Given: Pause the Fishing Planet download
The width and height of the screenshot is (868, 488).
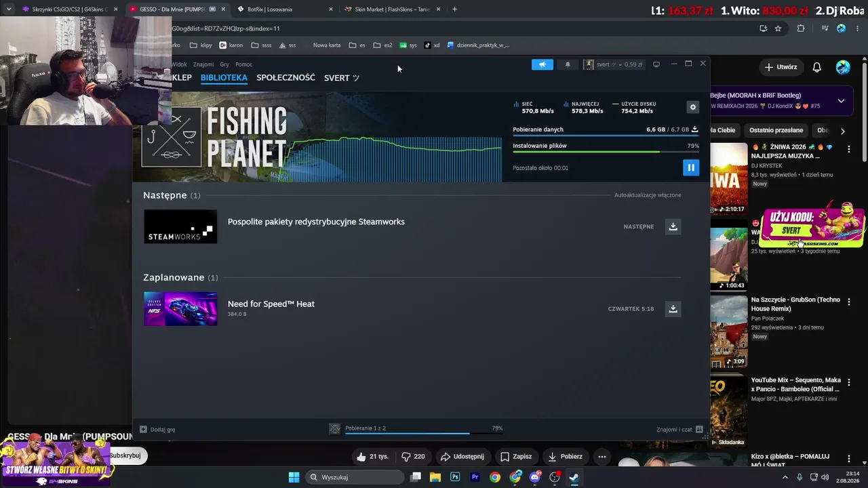Looking at the screenshot, I should pyautogui.click(x=690, y=167).
